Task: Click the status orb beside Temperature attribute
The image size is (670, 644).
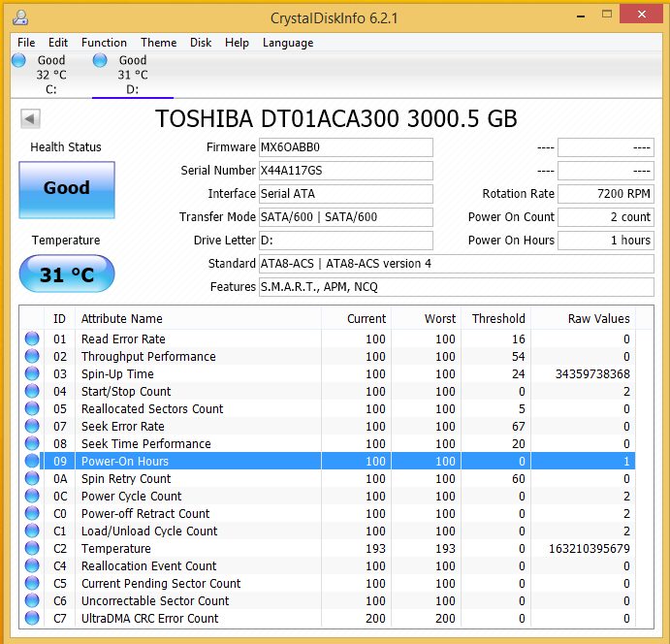Action: (32, 549)
